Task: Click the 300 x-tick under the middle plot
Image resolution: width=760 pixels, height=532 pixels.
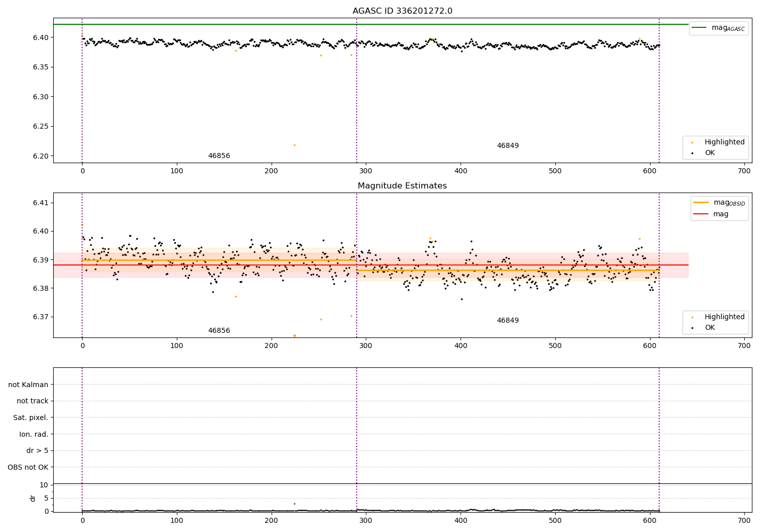Action: pos(366,346)
